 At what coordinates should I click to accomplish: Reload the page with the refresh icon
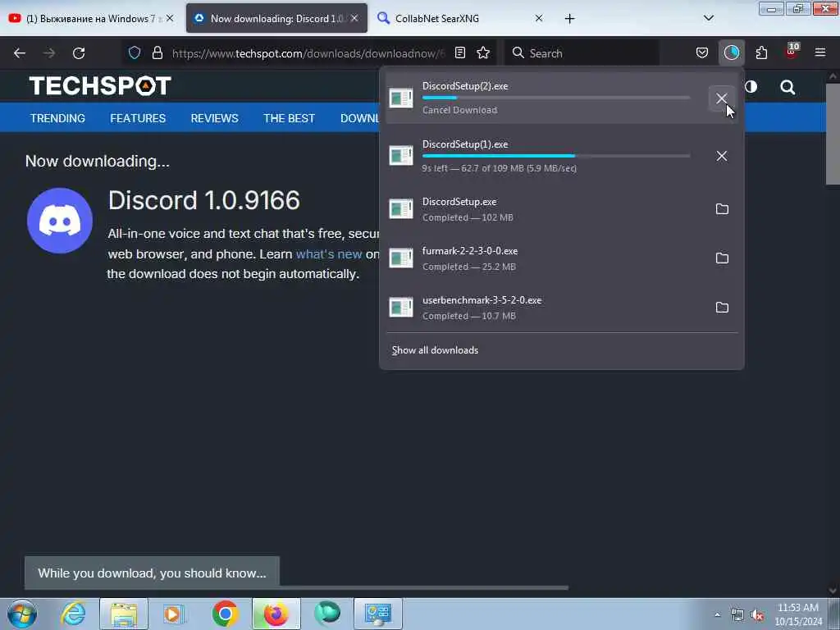79,53
